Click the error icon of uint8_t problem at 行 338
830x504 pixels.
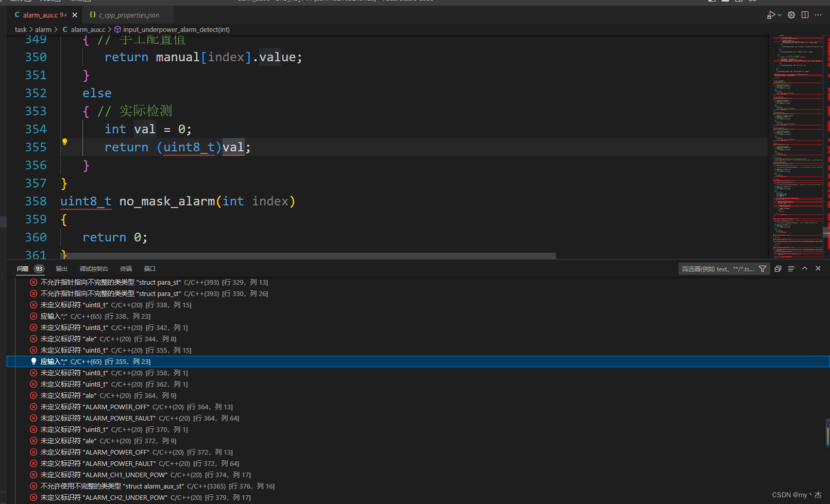tap(33, 305)
